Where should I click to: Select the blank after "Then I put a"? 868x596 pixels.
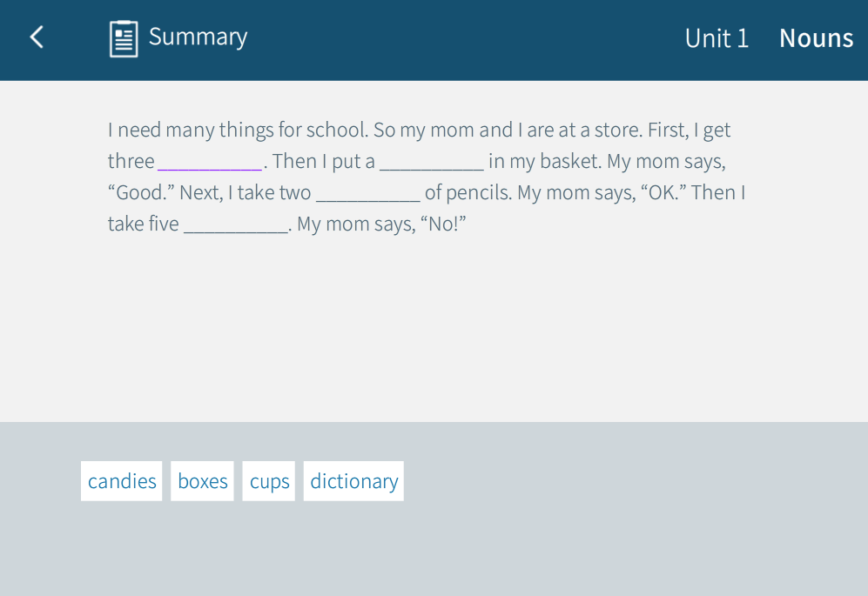[x=431, y=162]
